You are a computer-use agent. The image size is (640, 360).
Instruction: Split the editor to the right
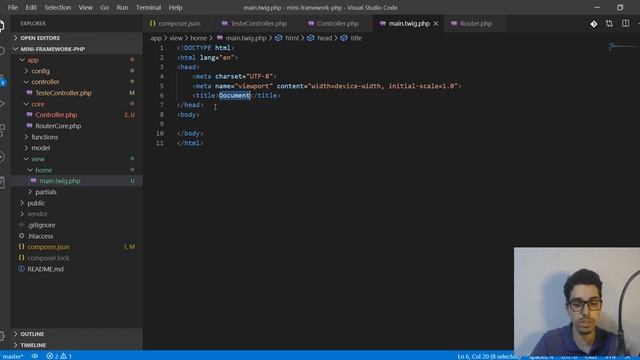tap(625, 24)
